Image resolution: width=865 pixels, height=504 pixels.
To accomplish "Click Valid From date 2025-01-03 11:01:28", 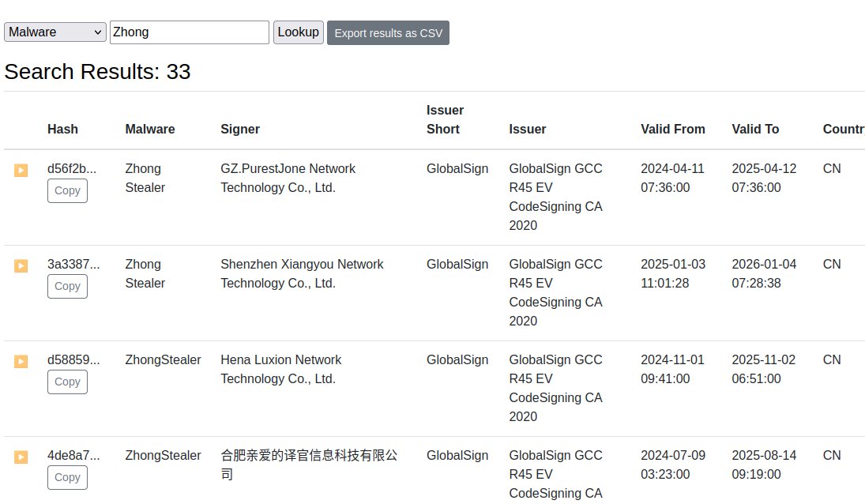I will click(x=673, y=273).
